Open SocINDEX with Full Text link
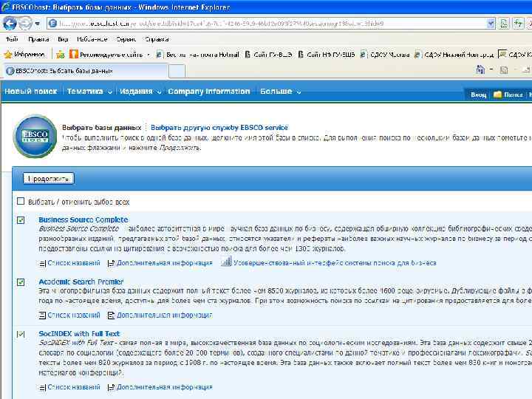The width and height of the screenshot is (532, 399). point(79,333)
